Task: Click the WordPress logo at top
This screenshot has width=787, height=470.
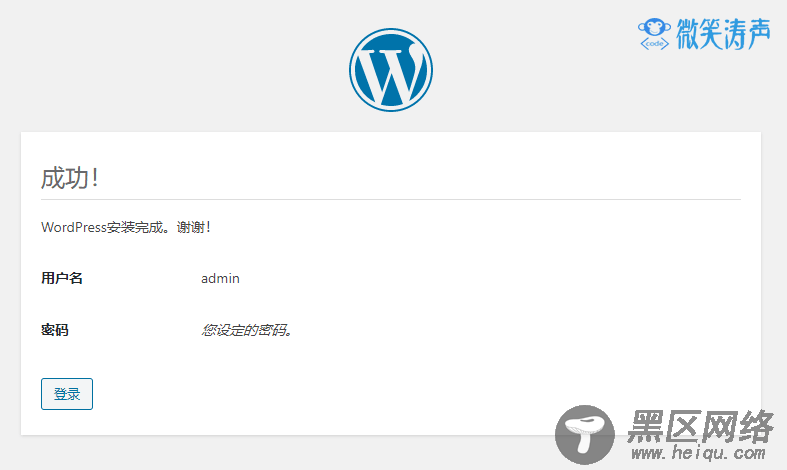Action: [391, 70]
